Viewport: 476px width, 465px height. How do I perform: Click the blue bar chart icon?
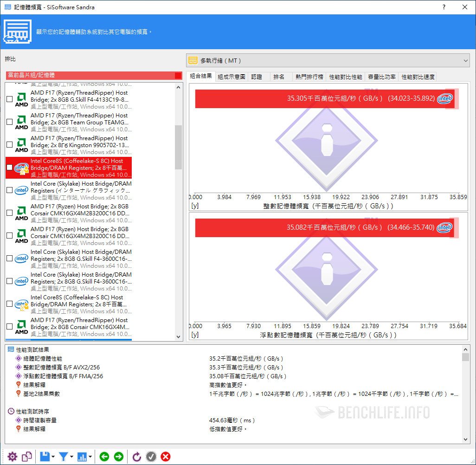(x=83, y=457)
